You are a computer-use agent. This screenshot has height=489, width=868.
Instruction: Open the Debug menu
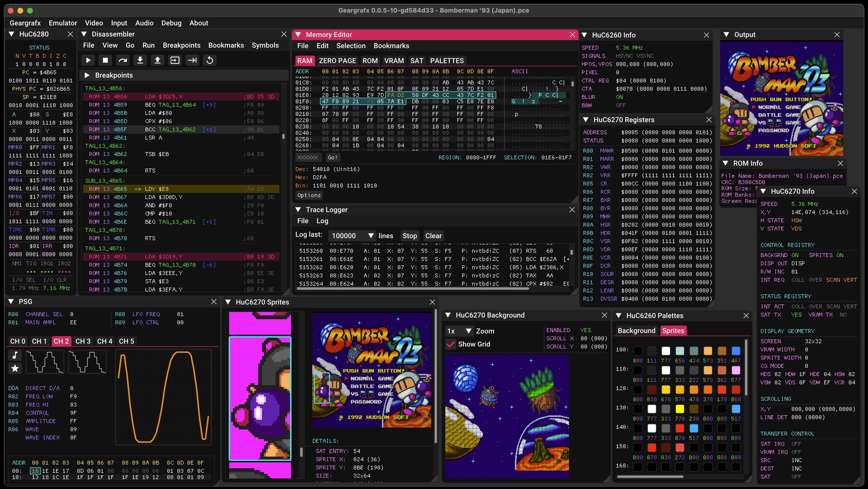[171, 23]
